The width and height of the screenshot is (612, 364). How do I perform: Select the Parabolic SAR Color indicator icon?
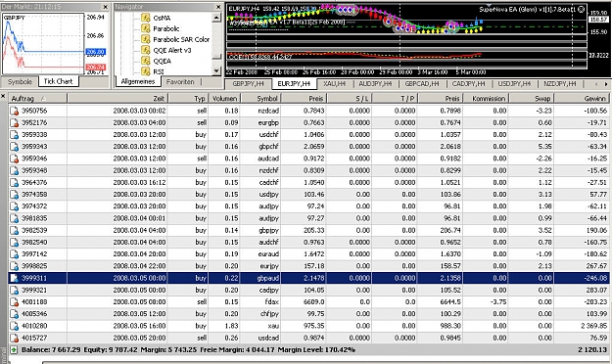(x=146, y=39)
